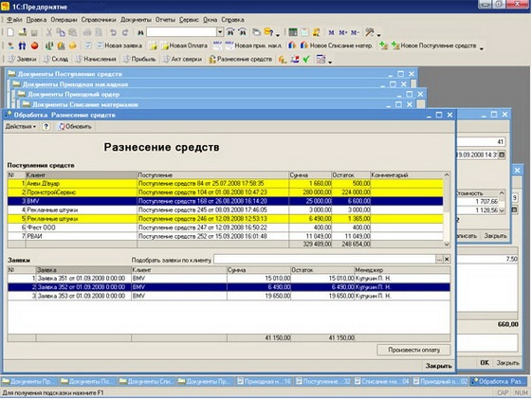Open the Отчеты menu
Image resolution: width=532 pixels, height=400 pixels.
[x=165, y=20]
